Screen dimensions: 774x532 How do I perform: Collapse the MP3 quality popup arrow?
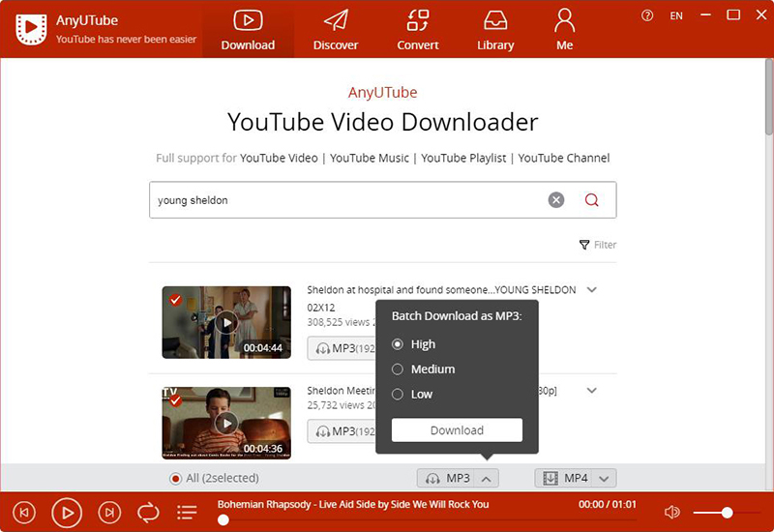point(487,479)
